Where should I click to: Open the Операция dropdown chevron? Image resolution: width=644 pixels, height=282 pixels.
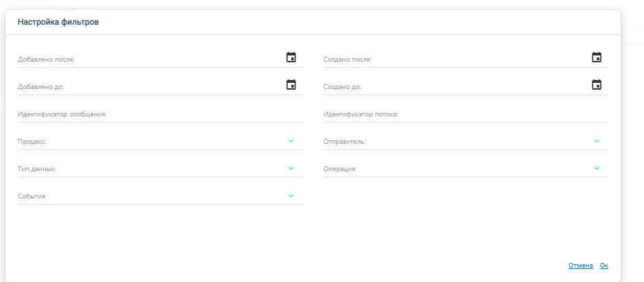coord(597,168)
